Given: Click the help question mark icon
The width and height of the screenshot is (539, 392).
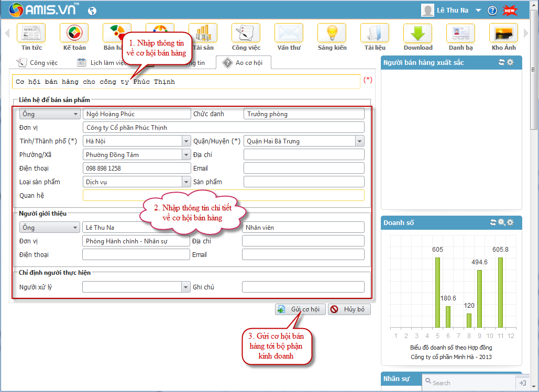Looking at the screenshot, I should [492, 10].
